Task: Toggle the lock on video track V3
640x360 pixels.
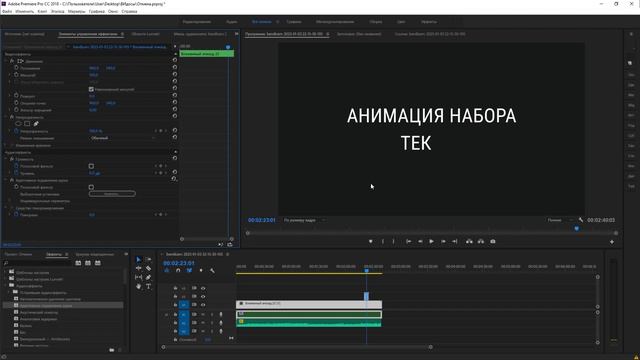Action: coord(175,288)
